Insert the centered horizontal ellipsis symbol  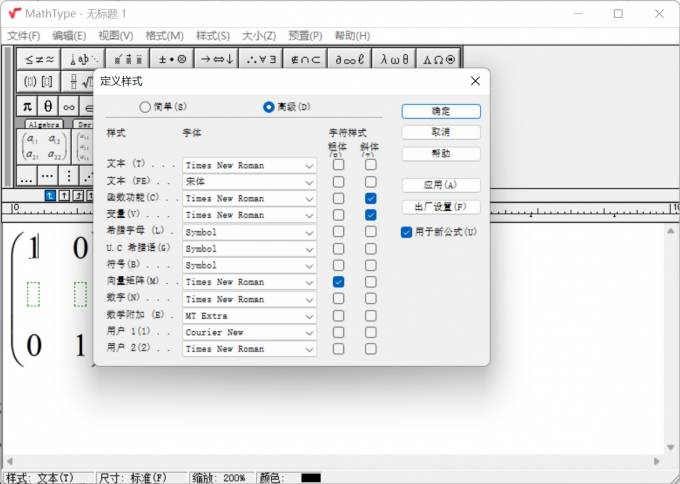point(48,176)
